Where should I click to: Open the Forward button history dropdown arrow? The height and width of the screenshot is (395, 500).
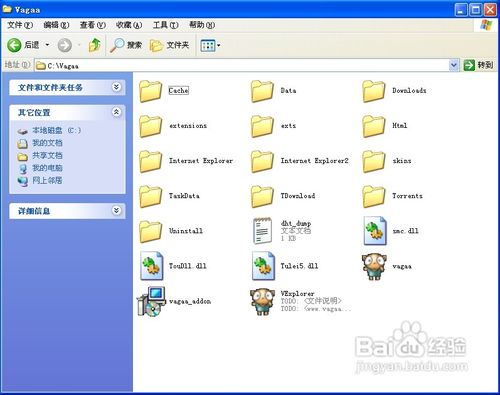(x=79, y=45)
